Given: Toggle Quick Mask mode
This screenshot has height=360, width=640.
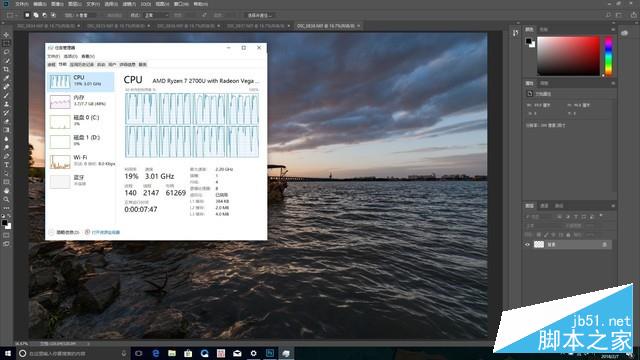Looking at the screenshot, I should tap(6, 236).
